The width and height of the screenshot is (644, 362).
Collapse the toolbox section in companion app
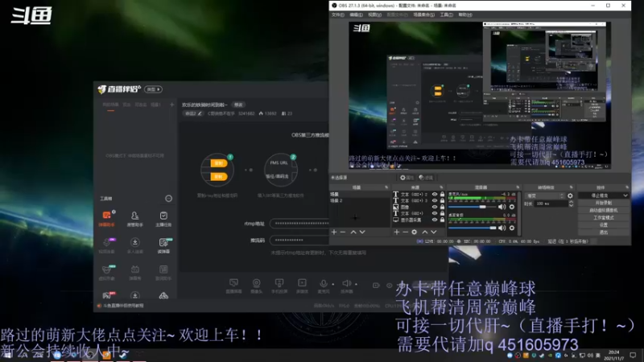point(168,198)
